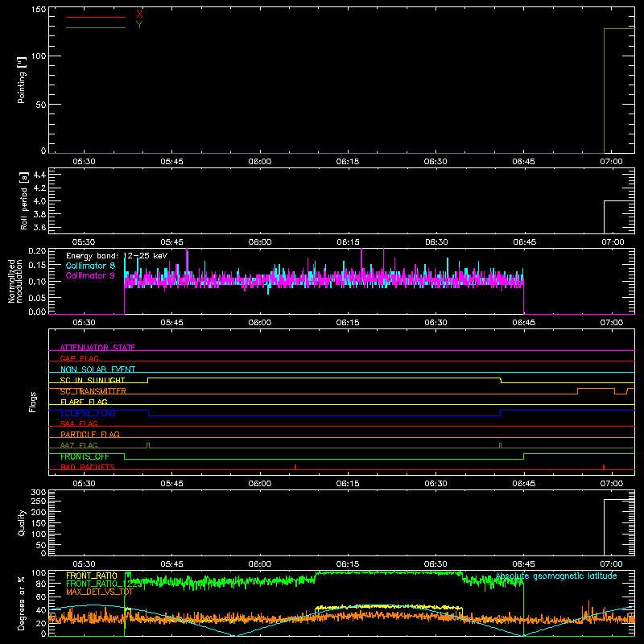Click the 'AAZ_FLAG' flag label

(79, 445)
